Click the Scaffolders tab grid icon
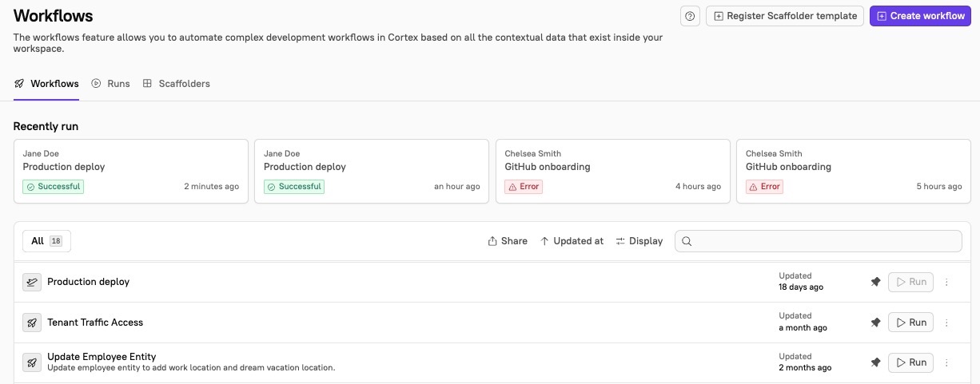The image size is (980, 384). [x=147, y=84]
